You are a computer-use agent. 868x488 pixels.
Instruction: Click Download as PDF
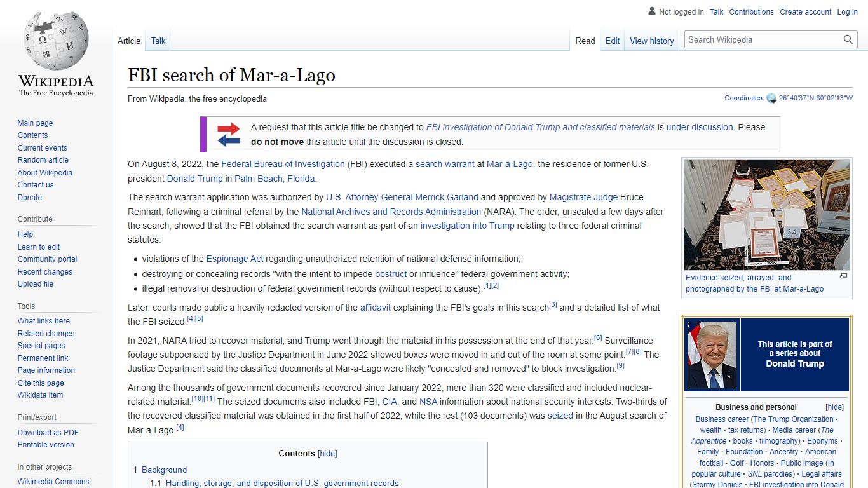click(48, 433)
